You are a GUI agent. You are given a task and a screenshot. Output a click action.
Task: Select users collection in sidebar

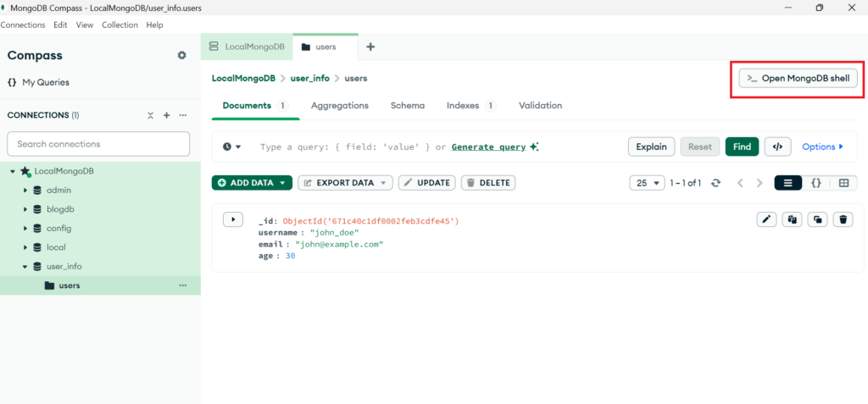[100, 285]
